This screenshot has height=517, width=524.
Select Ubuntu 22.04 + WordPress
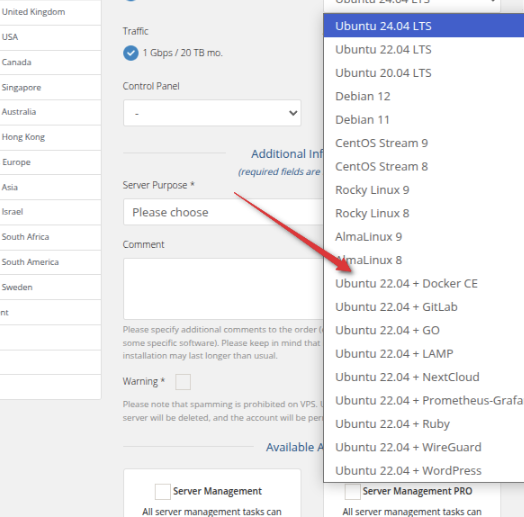click(424, 471)
